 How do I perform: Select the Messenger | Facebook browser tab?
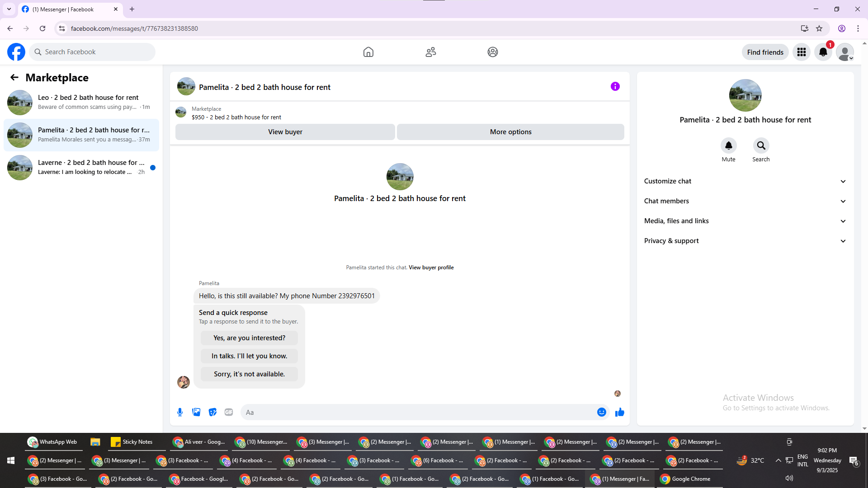point(70,9)
